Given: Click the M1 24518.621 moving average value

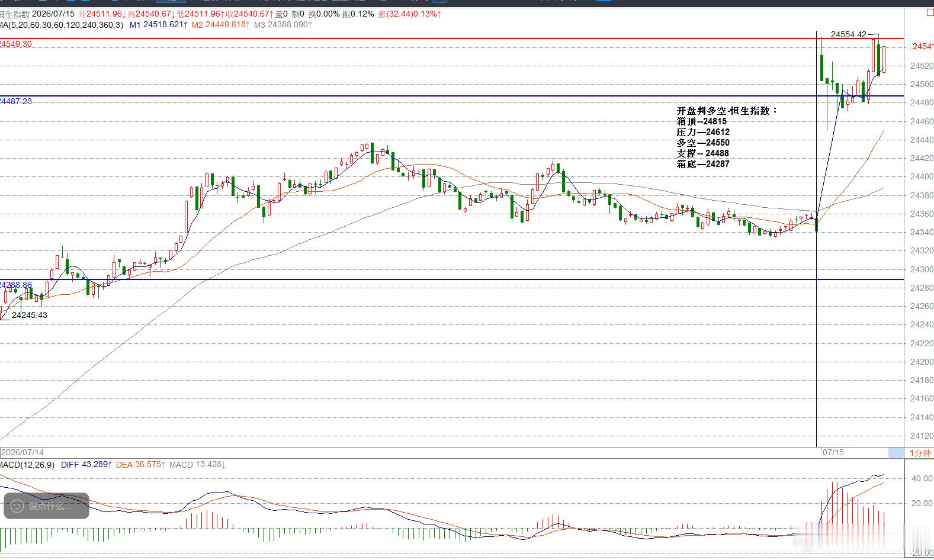Looking at the screenshot, I should [158, 25].
